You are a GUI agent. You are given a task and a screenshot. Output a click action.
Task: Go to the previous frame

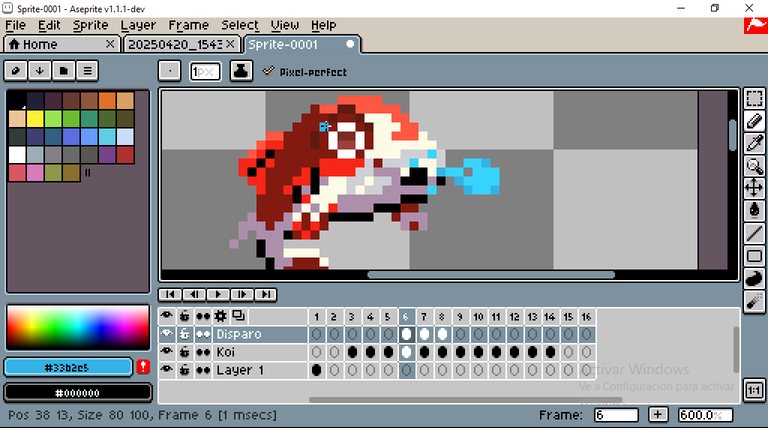(x=194, y=294)
